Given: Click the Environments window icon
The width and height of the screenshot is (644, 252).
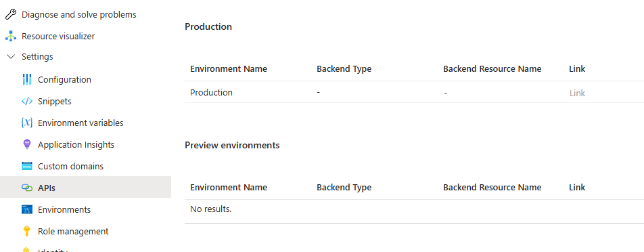Looking at the screenshot, I should pos(26,209).
